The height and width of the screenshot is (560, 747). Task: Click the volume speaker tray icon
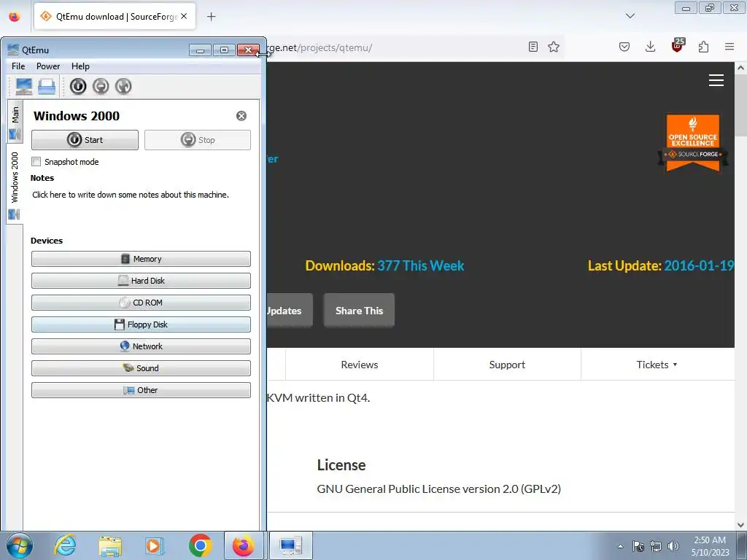point(673,546)
